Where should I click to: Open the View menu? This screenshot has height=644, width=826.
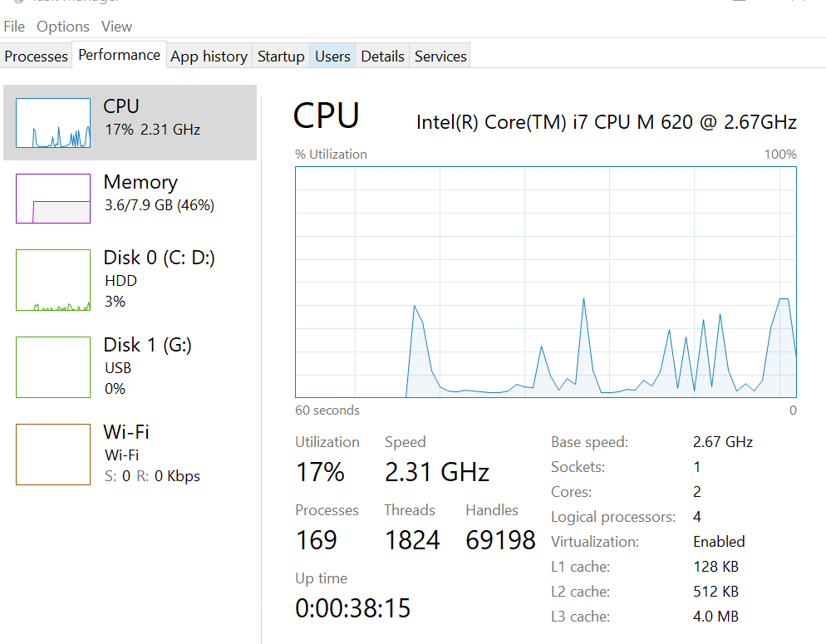[x=116, y=27]
